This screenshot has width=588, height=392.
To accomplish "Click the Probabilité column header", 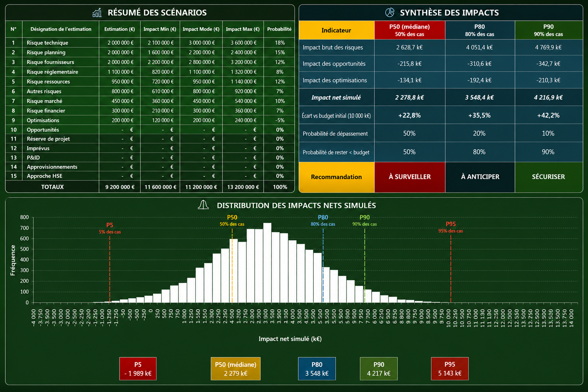I will (x=279, y=29).
